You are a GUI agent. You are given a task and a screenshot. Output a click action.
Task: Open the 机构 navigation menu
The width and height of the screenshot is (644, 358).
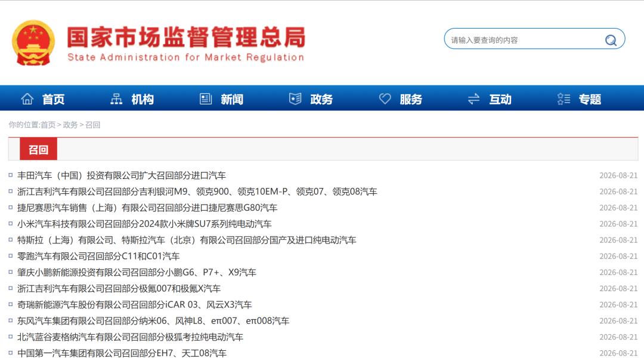[x=143, y=99]
